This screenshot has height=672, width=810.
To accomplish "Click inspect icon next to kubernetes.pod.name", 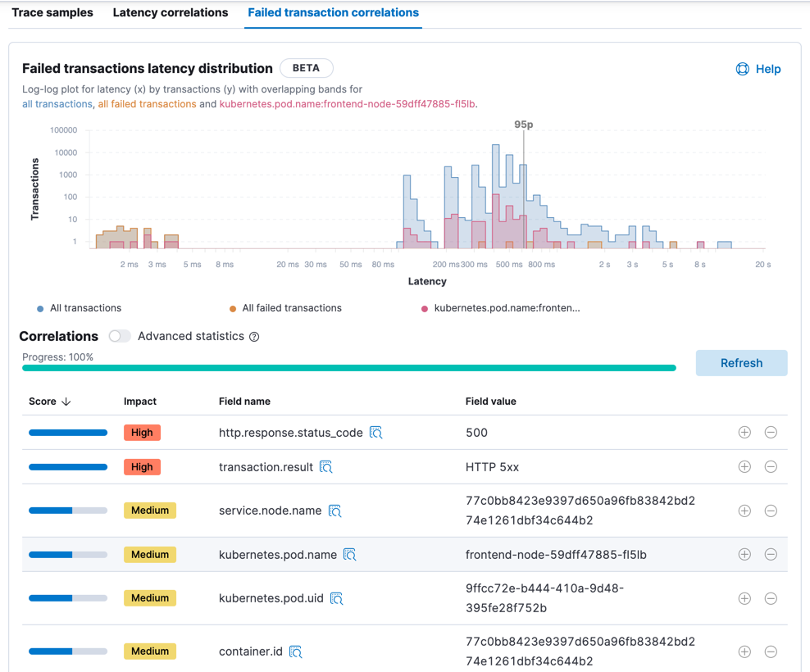I will pyautogui.click(x=350, y=555).
